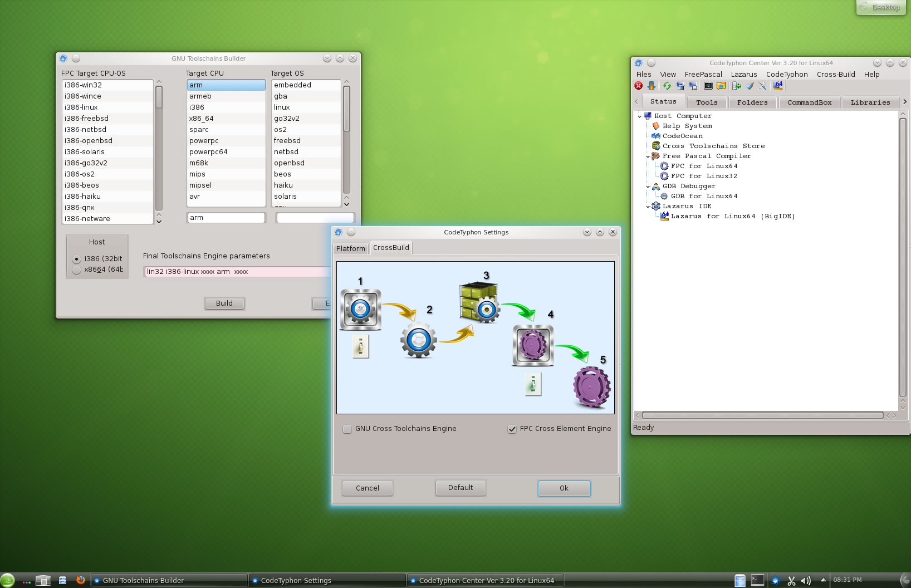
Task: Click the scissors clipboard icon in system tray
Action: pyautogui.click(x=791, y=580)
